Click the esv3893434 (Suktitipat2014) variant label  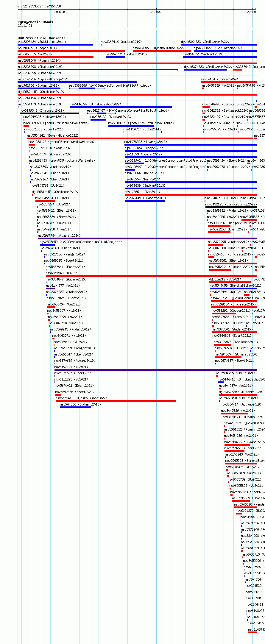pos(42,42)
